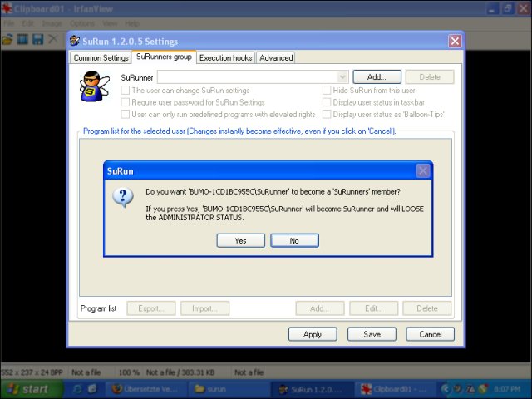Click Delete in the Program list row

(427, 308)
